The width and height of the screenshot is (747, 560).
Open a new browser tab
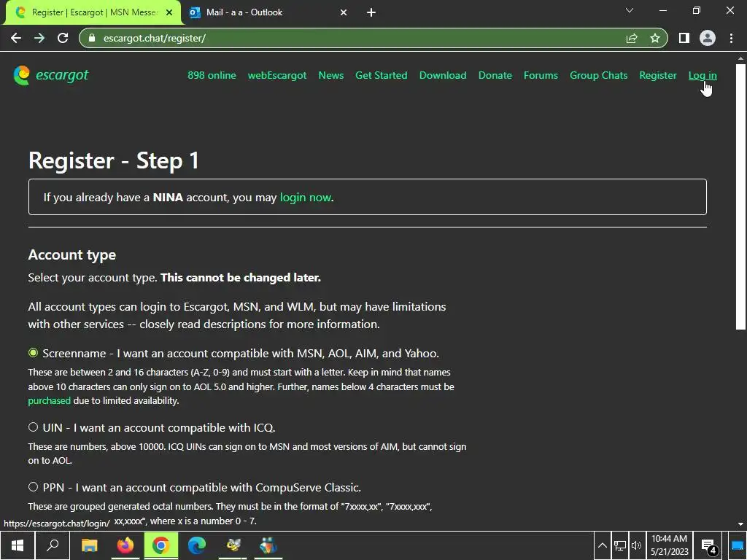(x=371, y=12)
